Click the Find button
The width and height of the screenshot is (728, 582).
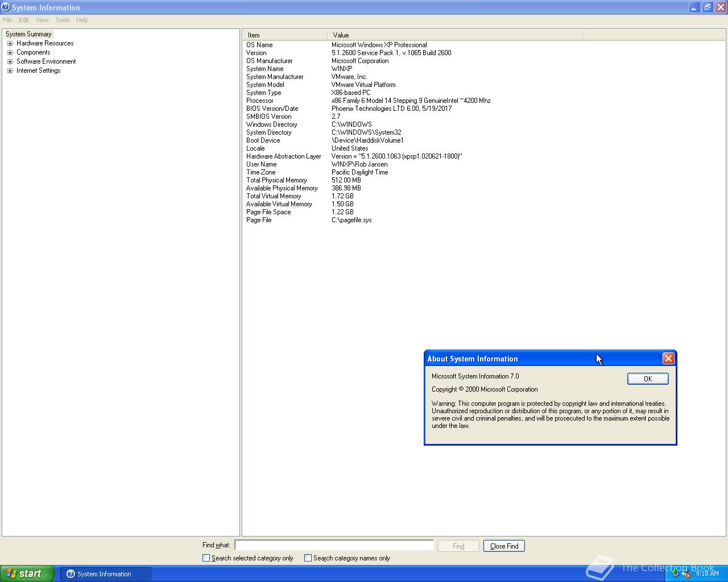click(458, 546)
